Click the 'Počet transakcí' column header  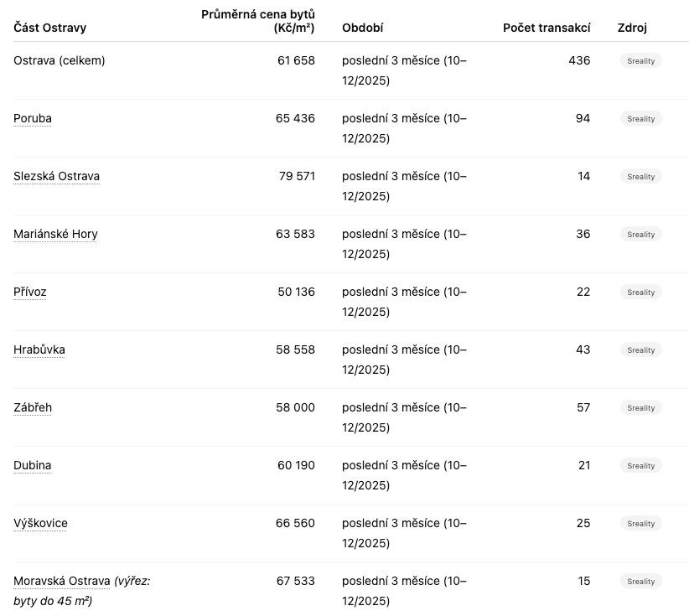(x=547, y=28)
